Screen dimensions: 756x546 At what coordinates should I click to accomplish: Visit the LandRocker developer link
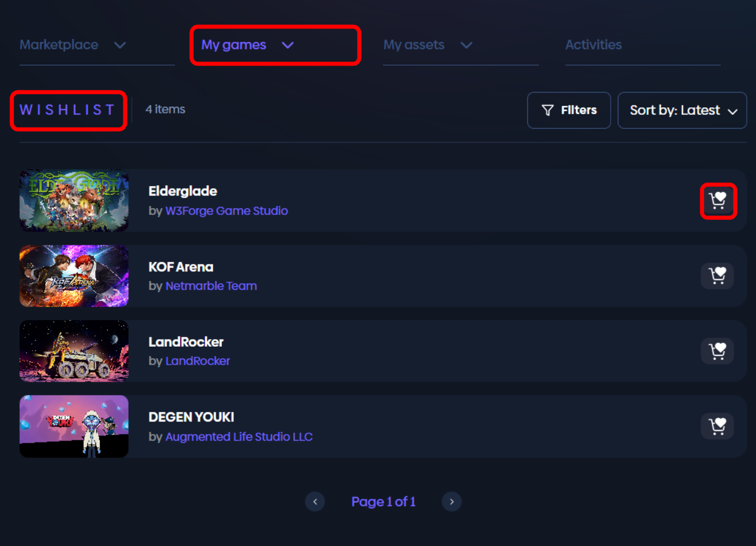198,361
